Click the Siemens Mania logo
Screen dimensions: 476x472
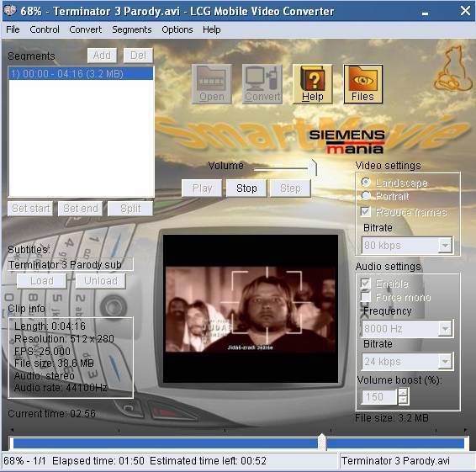pyautogui.click(x=347, y=141)
